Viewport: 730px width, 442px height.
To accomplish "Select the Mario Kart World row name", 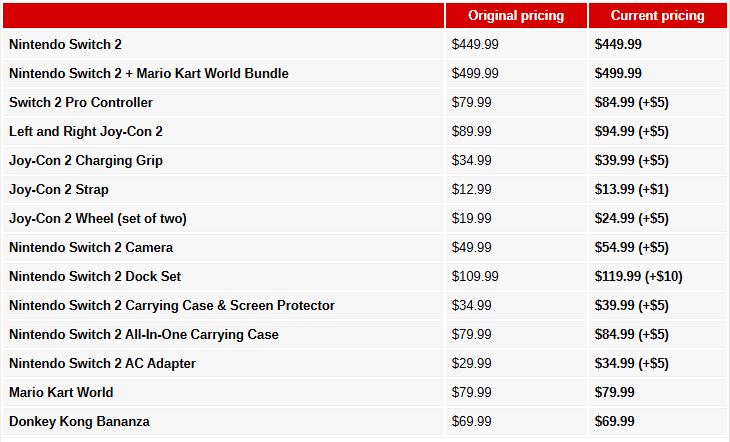I will [x=61, y=392].
